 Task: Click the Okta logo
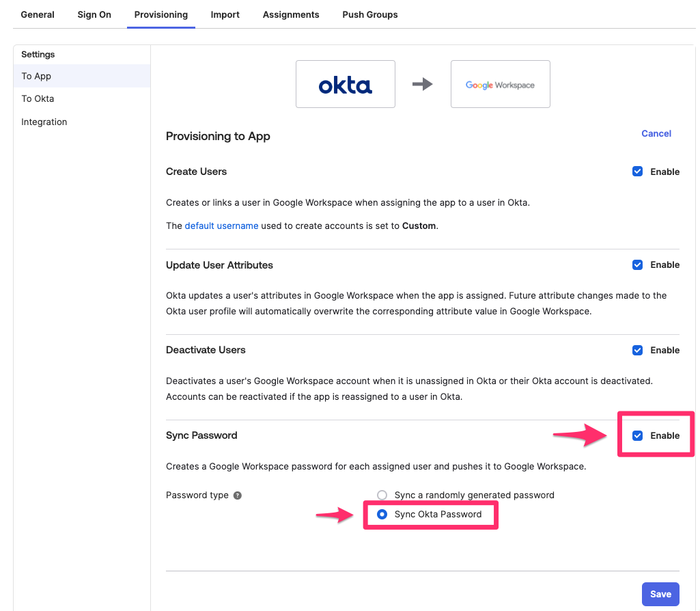point(345,83)
